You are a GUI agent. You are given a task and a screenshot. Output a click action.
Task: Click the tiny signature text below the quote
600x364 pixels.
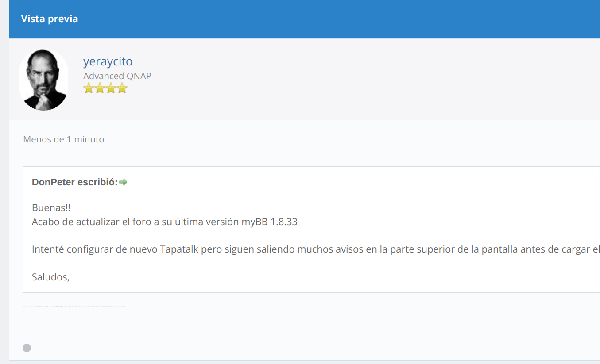tap(74, 306)
